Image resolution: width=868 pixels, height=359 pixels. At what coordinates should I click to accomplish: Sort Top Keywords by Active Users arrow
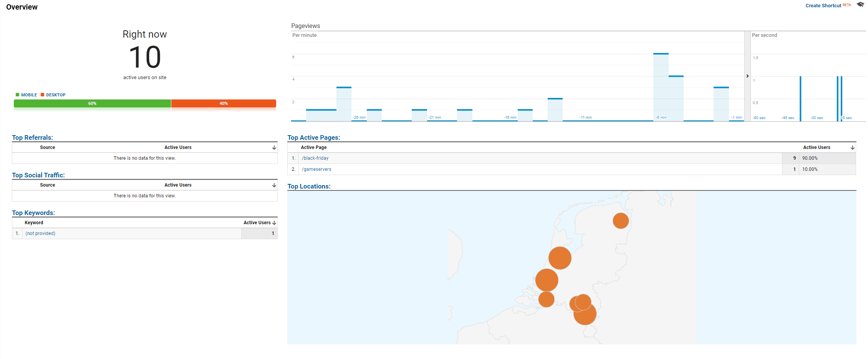coord(274,223)
